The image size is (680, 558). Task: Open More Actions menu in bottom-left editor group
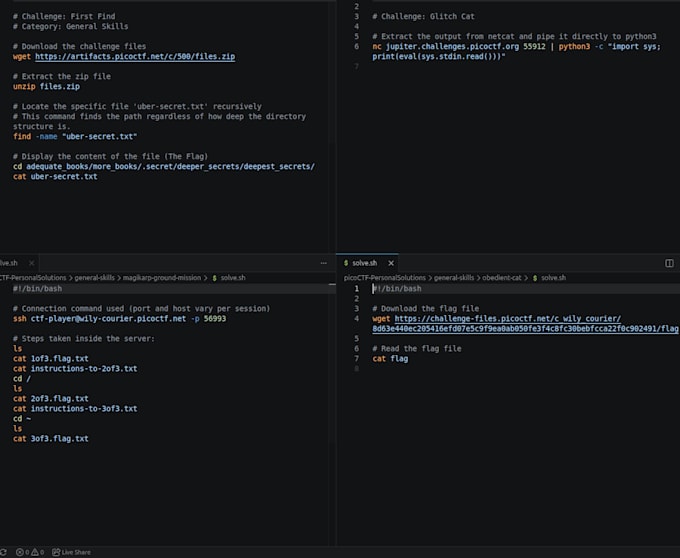click(x=324, y=263)
